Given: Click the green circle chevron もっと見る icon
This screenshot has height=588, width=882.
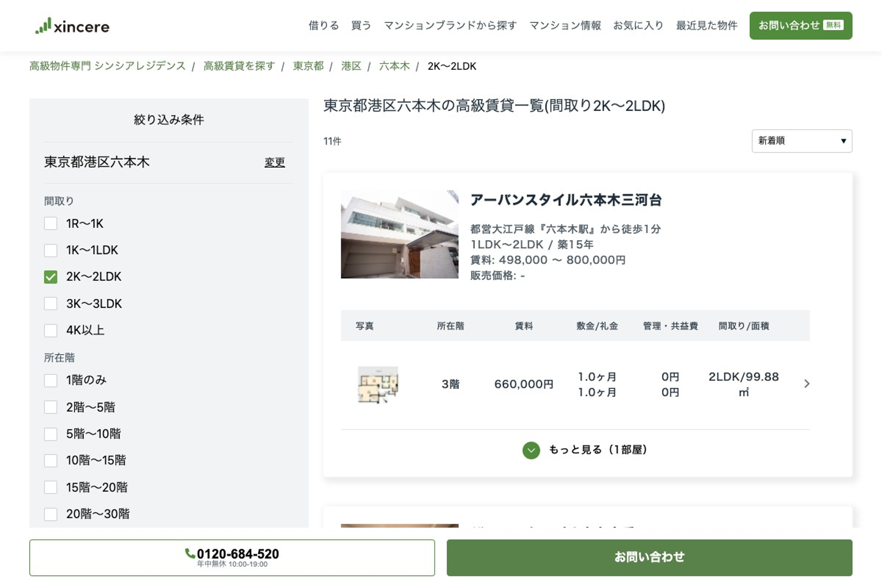Looking at the screenshot, I should [x=531, y=450].
